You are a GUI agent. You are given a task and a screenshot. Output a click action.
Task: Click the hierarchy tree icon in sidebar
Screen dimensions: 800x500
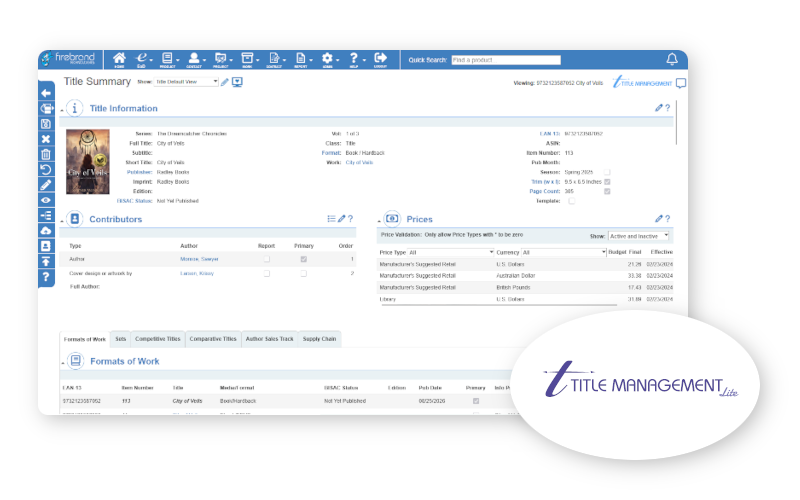click(46, 215)
